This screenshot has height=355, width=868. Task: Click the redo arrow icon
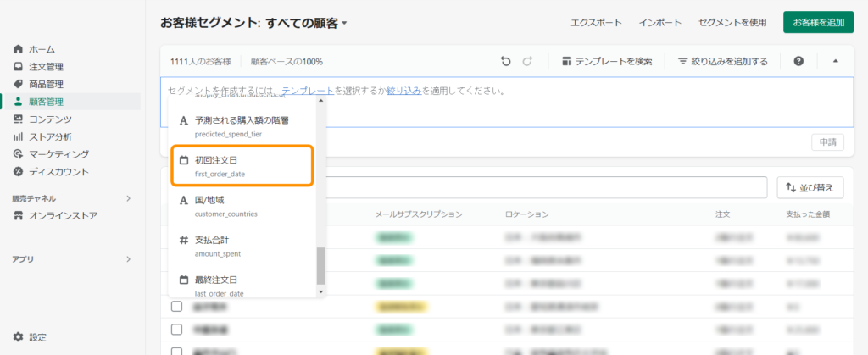coord(527,61)
